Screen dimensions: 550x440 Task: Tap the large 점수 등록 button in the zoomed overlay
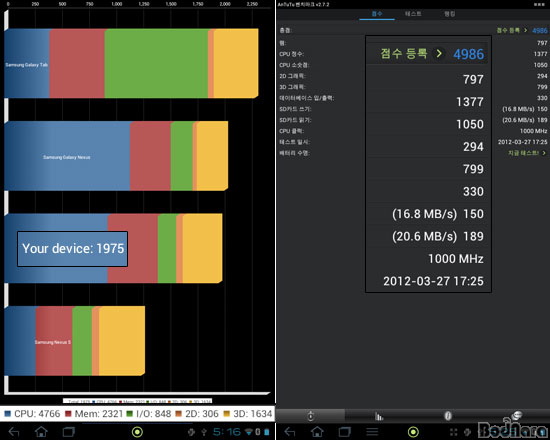coord(404,54)
